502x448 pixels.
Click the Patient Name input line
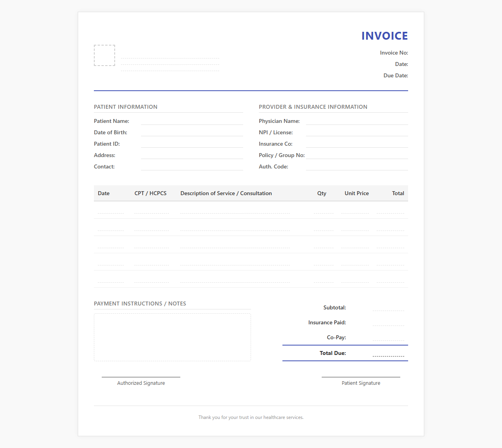pos(192,121)
